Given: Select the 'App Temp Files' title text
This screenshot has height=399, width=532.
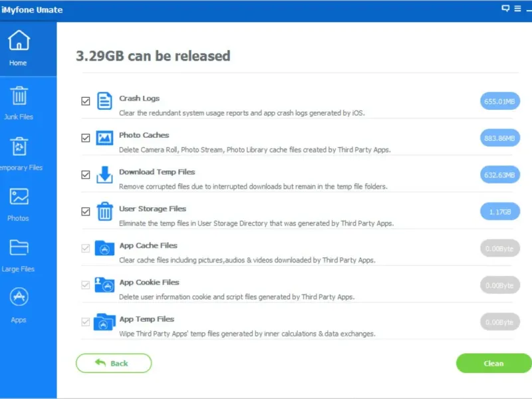Looking at the screenshot, I should 146,319.
